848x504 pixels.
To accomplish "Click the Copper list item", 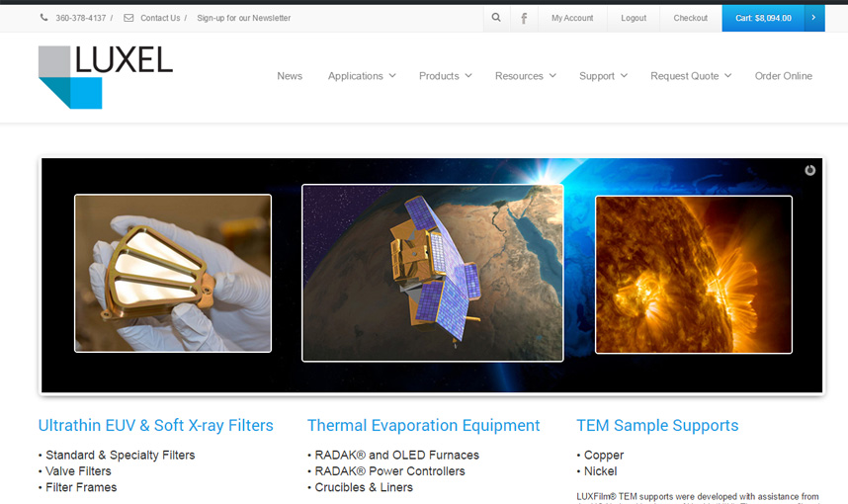I will 604,456.
